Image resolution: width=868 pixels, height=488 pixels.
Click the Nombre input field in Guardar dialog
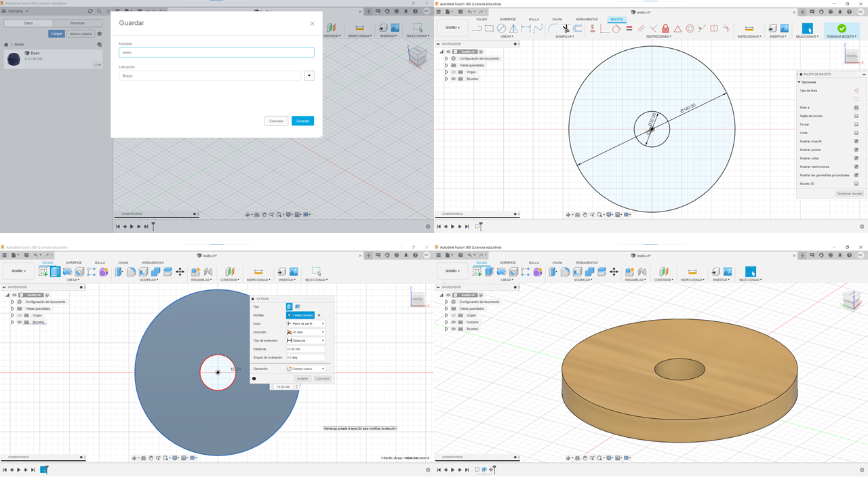(216, 52)
